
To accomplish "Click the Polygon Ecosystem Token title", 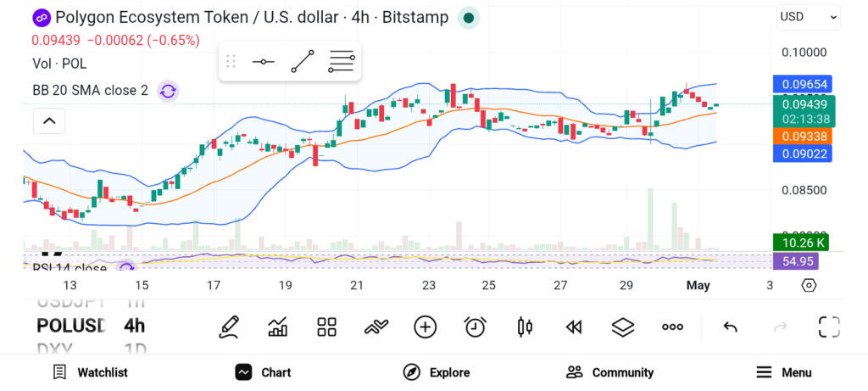I will coord(252,18).
